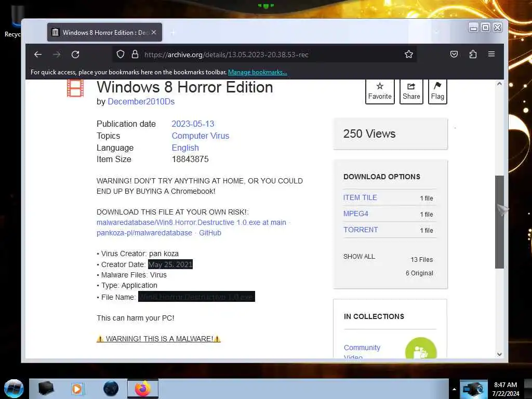This screenshot has width=532, height=399.
Task: Add the item to Favorites
Action: click(x=380, y=91)
